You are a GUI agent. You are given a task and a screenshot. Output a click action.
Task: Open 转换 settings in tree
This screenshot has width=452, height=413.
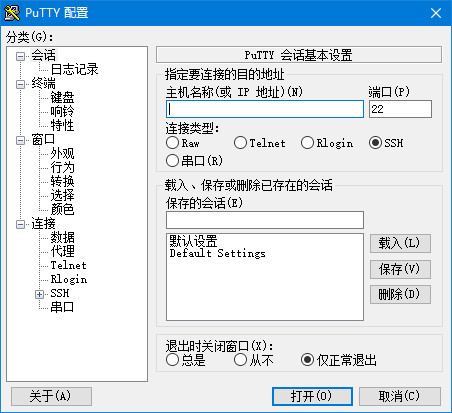62,181
